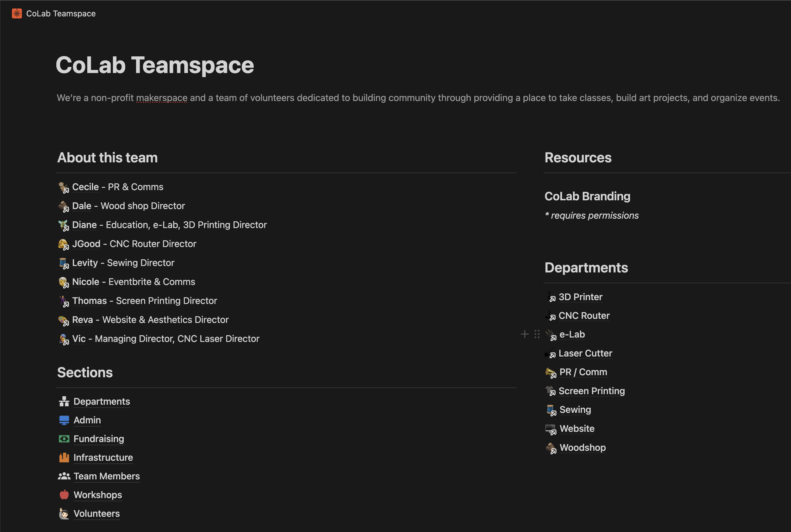Open the Infrastructure section
Screen dimensions: 791x532
coord(103,457)
